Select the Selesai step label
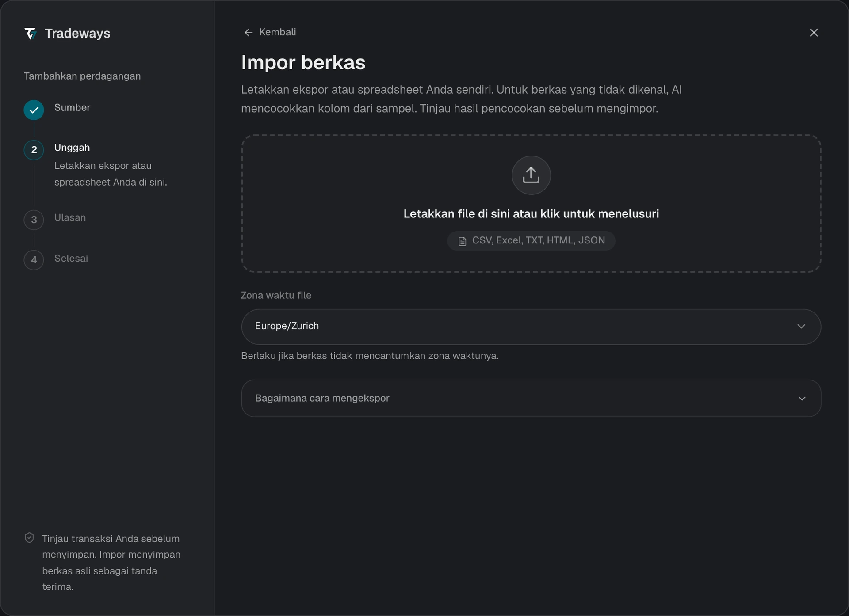 (71, 258)
